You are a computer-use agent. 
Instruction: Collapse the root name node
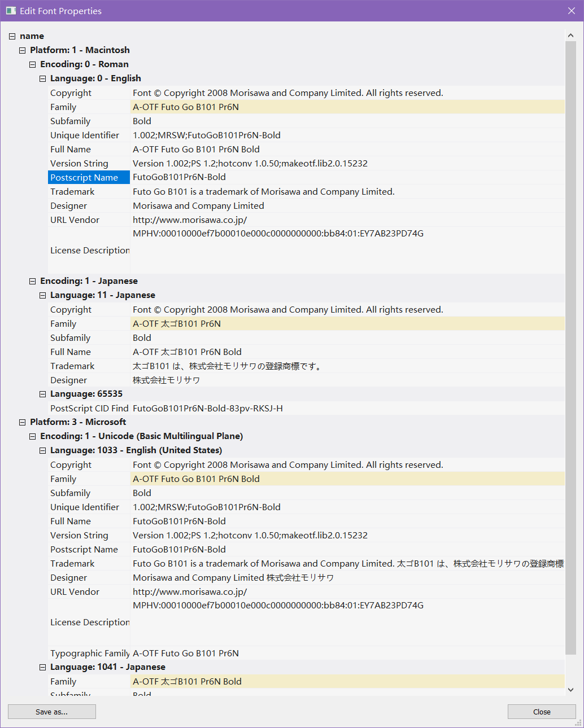(12, 36)
